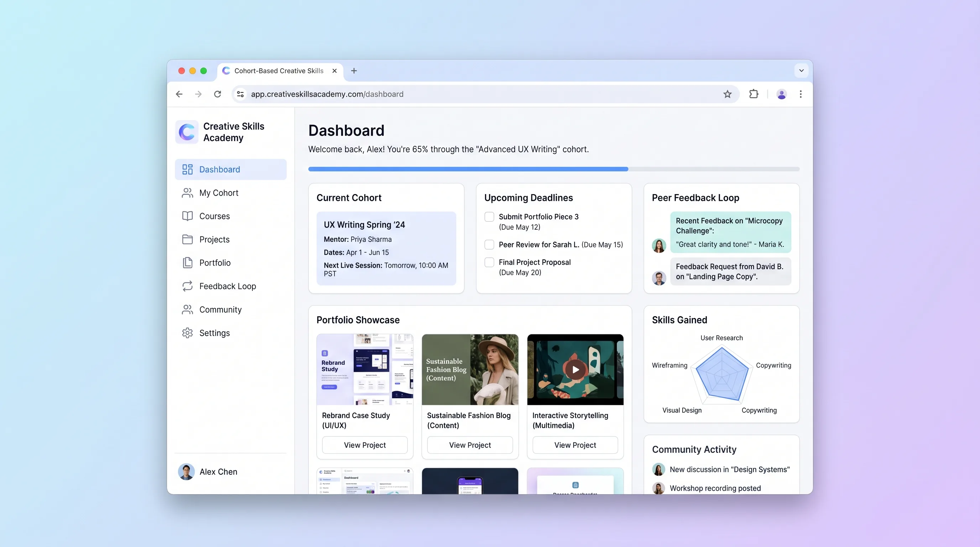Click the Feedback Loop arrows icon

187,286
